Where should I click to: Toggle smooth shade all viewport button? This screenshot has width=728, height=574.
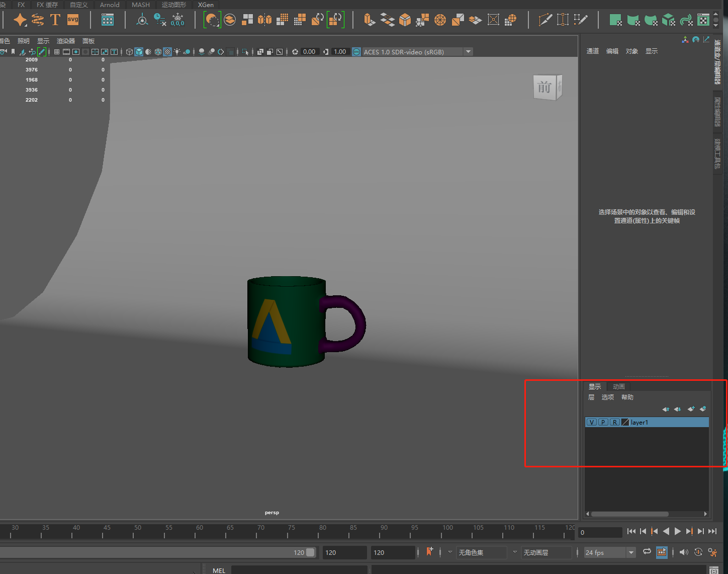[x=139, y=52]
